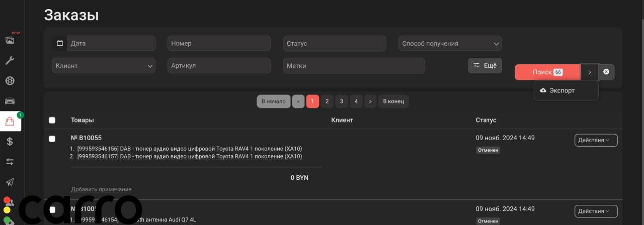Image resolution: width=644 pixels, height=225 pixels.
Task: Click the calendar icon beside Дата
Action: pyautogui.click(x=59, y=43)
